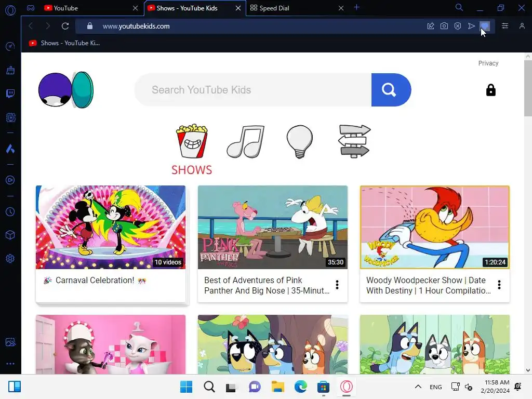The width and height of the screenshot is (532, 399).
Task: Search tabs with the magnifier icon
Action: (459, 7)
